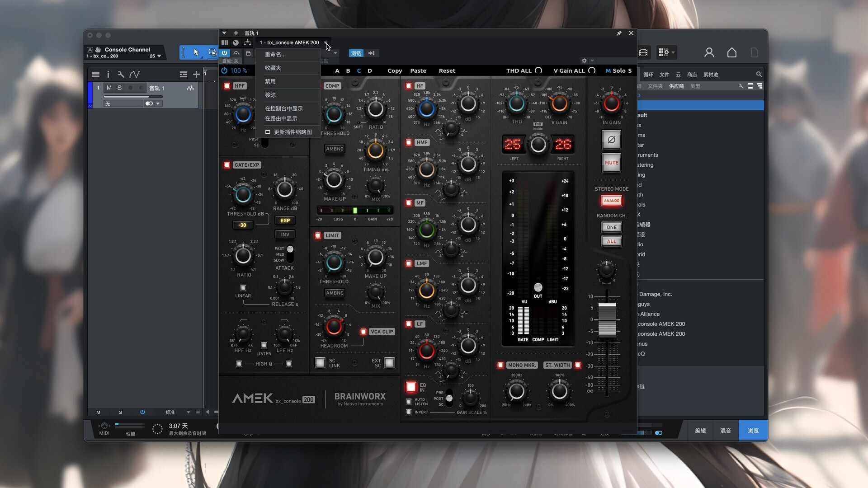
Task: Click the video player film icon
Action: click(643, 52)
